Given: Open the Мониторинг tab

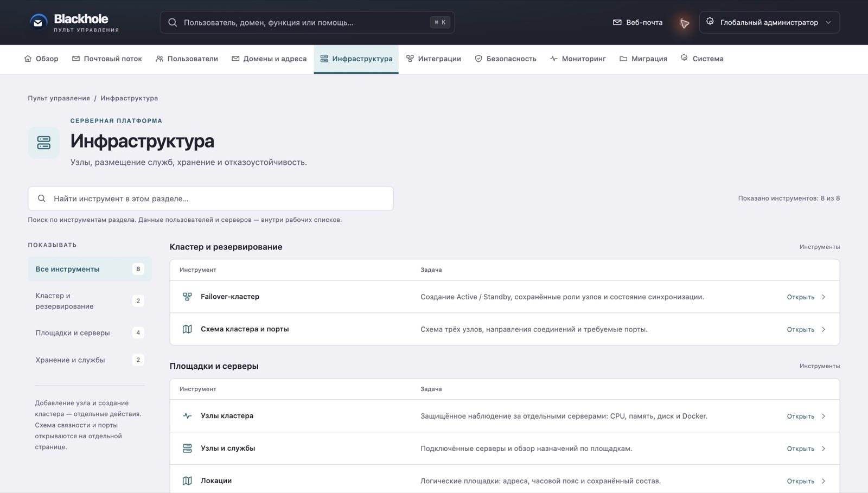Looking at the screenshot, I should 578,59.
